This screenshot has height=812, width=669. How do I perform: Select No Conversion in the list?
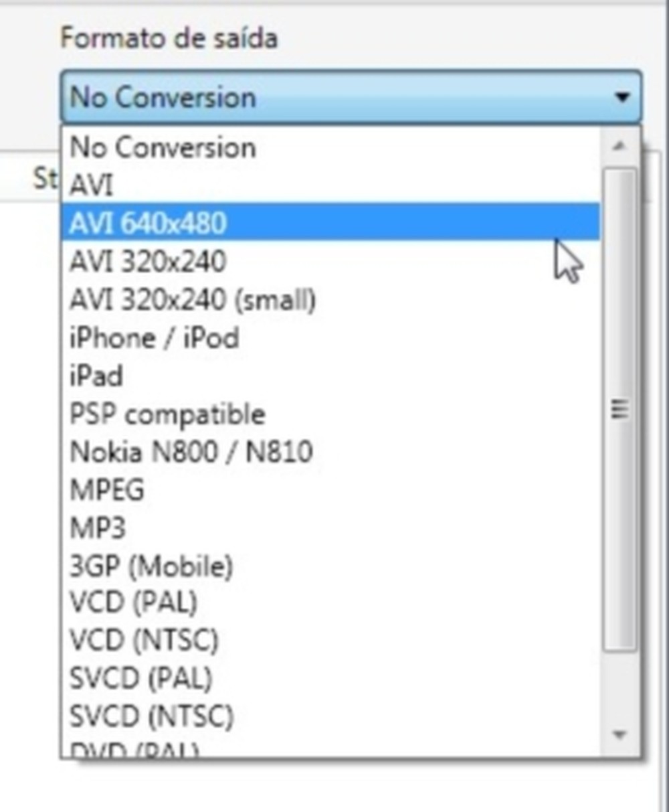pyautogui.click(x=163, y=147)
